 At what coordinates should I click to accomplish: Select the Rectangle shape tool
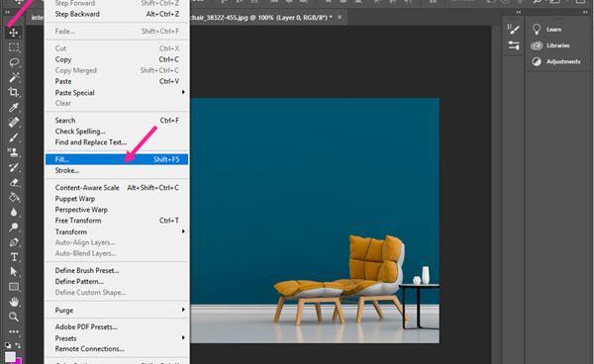(14, 287)
